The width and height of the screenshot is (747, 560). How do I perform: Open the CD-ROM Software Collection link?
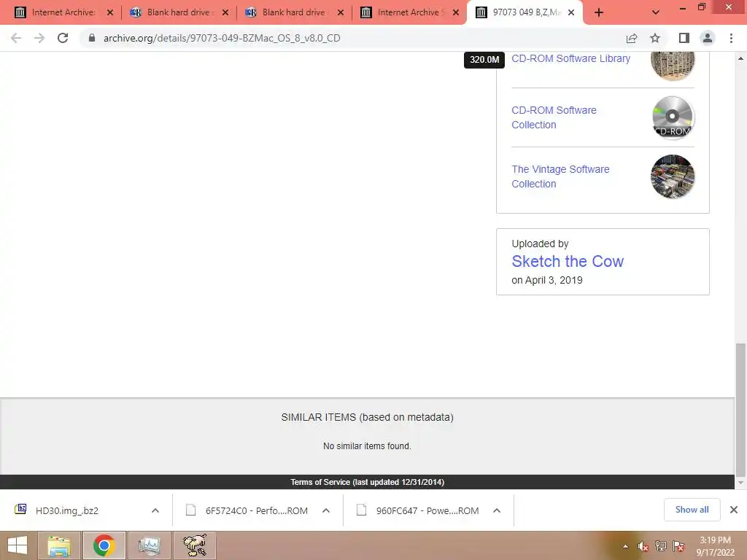tap(554, 117)
